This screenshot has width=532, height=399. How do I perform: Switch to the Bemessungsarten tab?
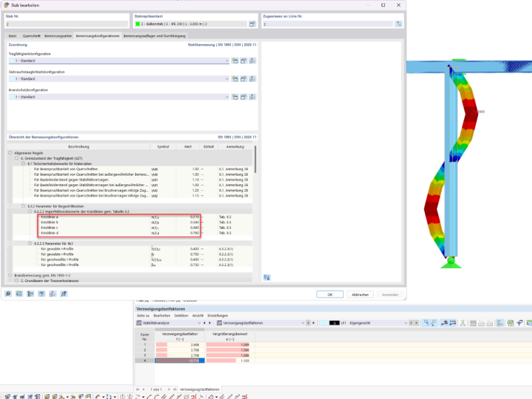coord(58,36)
